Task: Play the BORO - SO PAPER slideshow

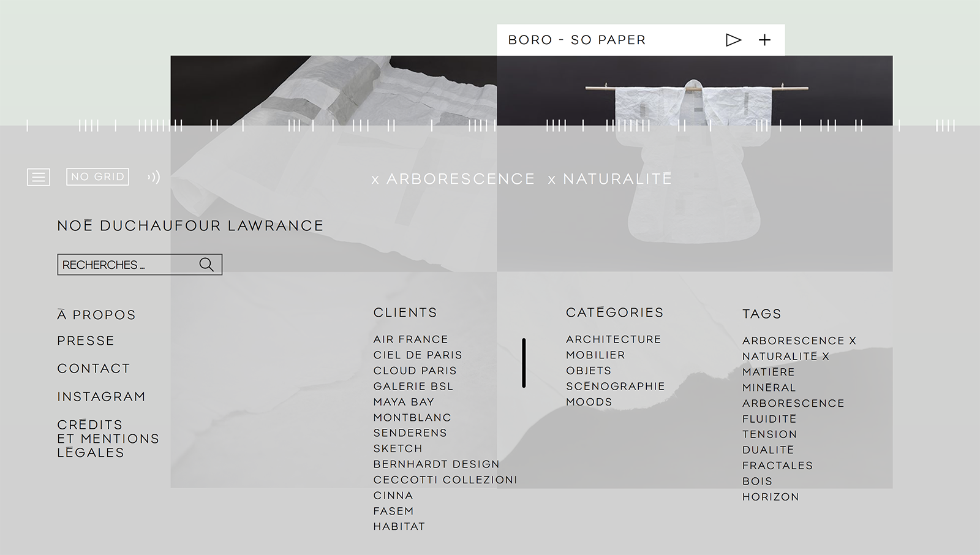Action: 733,40
